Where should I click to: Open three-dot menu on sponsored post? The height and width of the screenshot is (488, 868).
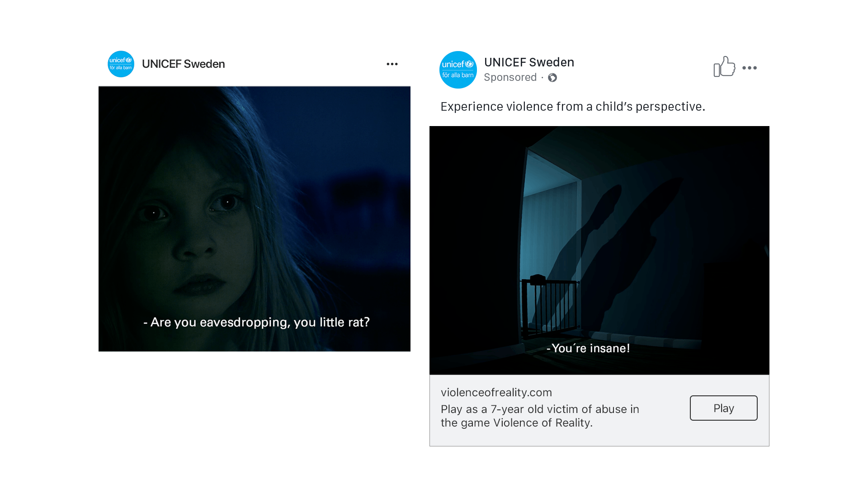click(x=750, y=68)
